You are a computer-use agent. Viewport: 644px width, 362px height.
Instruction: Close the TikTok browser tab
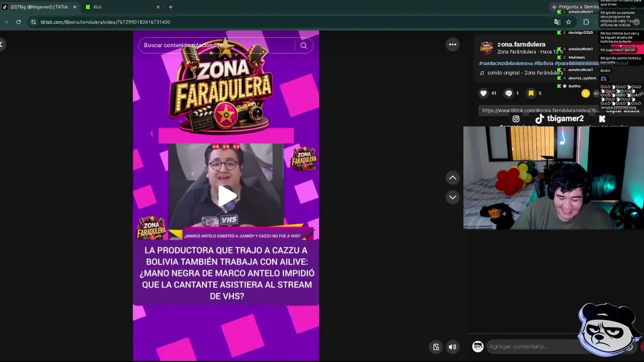point(74,7)
